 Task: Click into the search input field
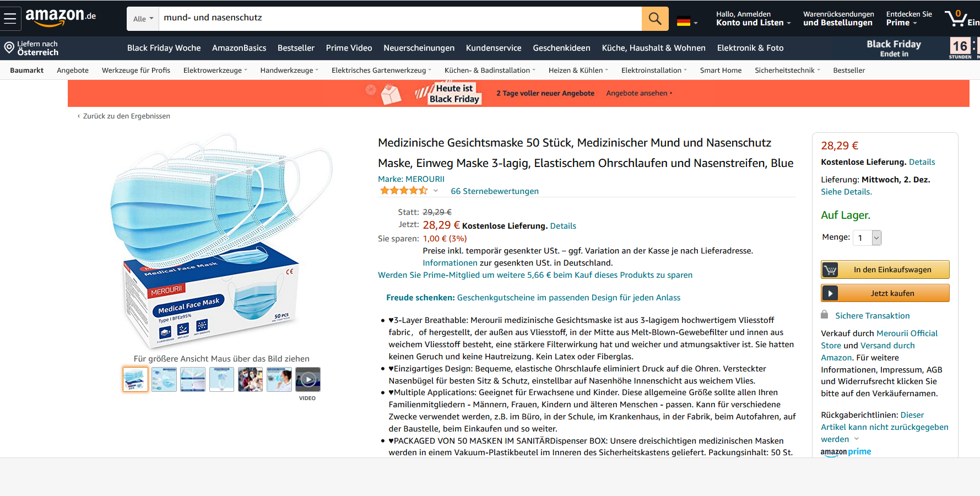400,19
